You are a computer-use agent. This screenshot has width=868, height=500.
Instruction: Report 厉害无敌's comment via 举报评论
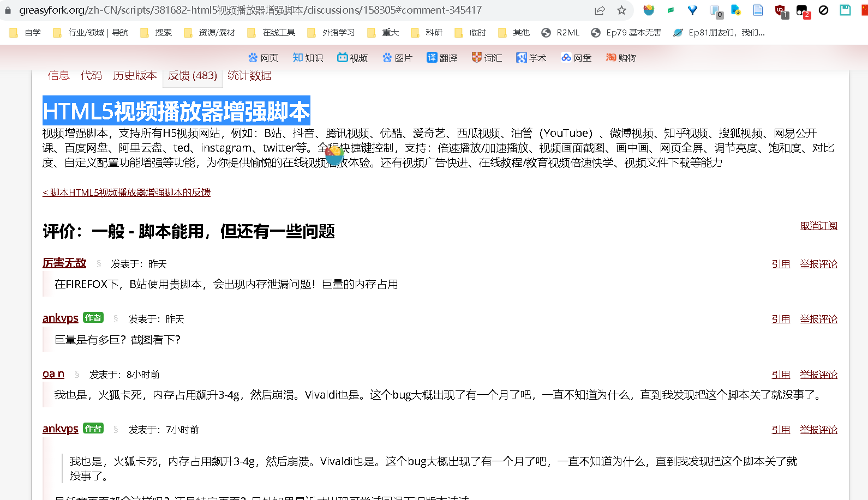(x=819, y=264)
